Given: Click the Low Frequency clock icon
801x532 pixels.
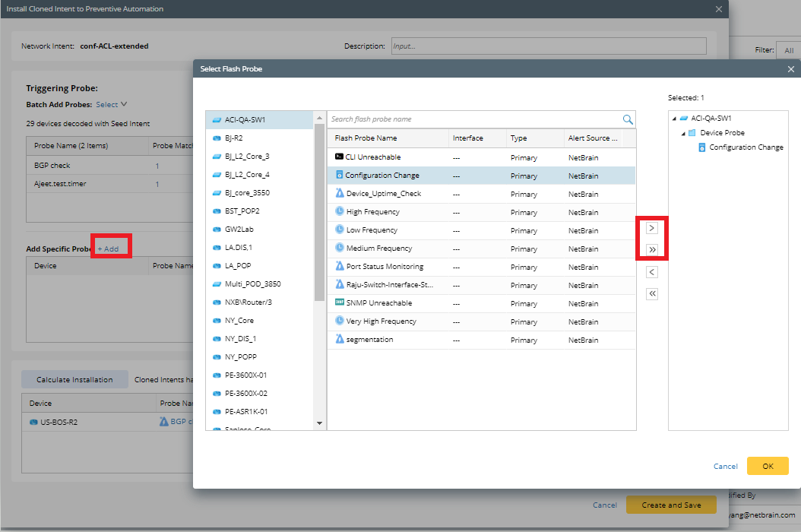Looking at the screenshot, I should pos(340,229).
